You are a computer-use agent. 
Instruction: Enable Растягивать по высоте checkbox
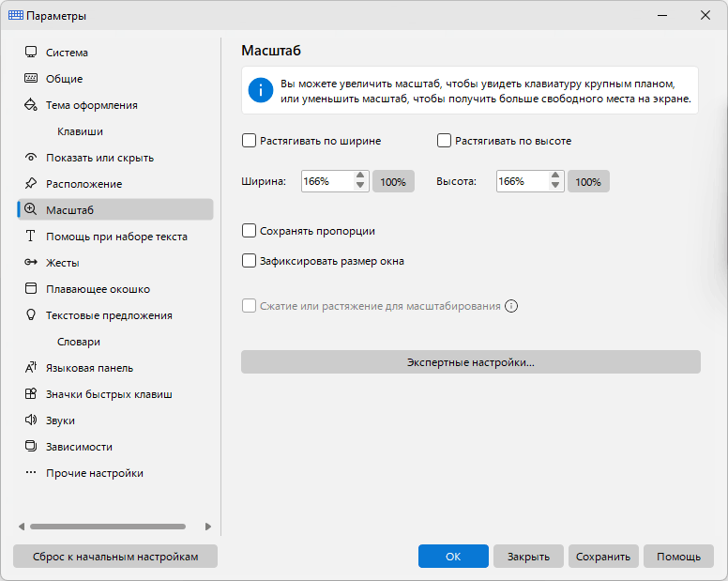(x=444, y=140)
